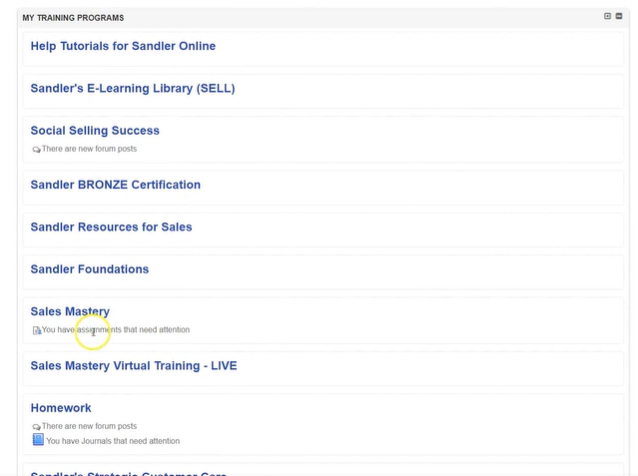638x476 pixels.
Task: Click forum posts icon under Social Selling Success
Action: [x=36, y=150]
